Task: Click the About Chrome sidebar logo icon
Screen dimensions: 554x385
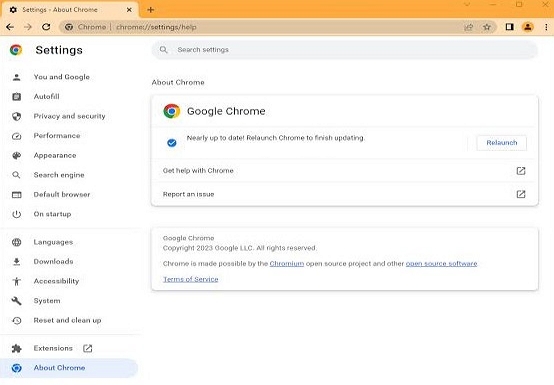Action: [x=17, y=368]
